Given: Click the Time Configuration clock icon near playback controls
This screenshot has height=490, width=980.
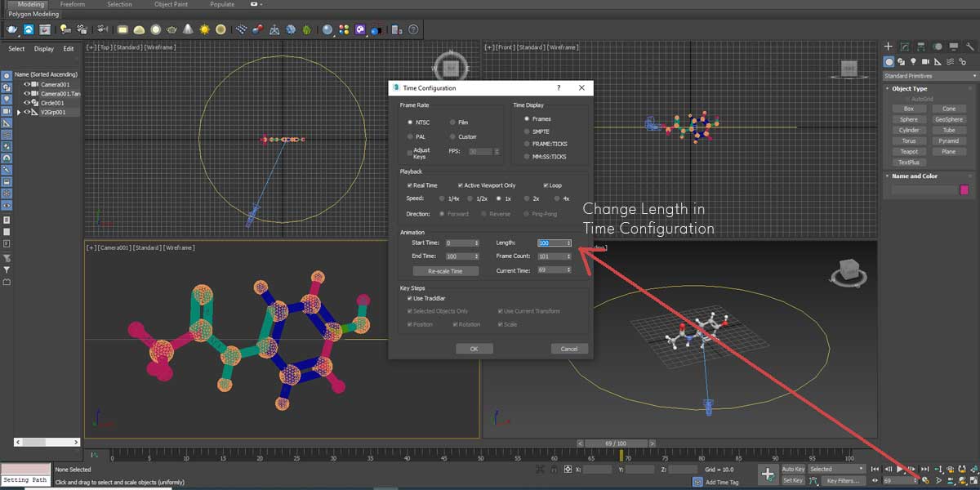Looking at the screenshot, I should click(x=925, y=480).
